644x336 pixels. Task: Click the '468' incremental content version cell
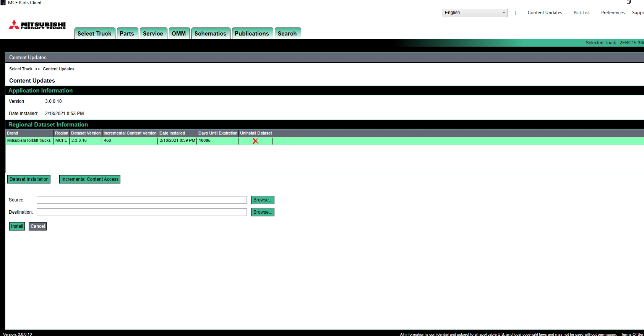click(x=130, y=141)
